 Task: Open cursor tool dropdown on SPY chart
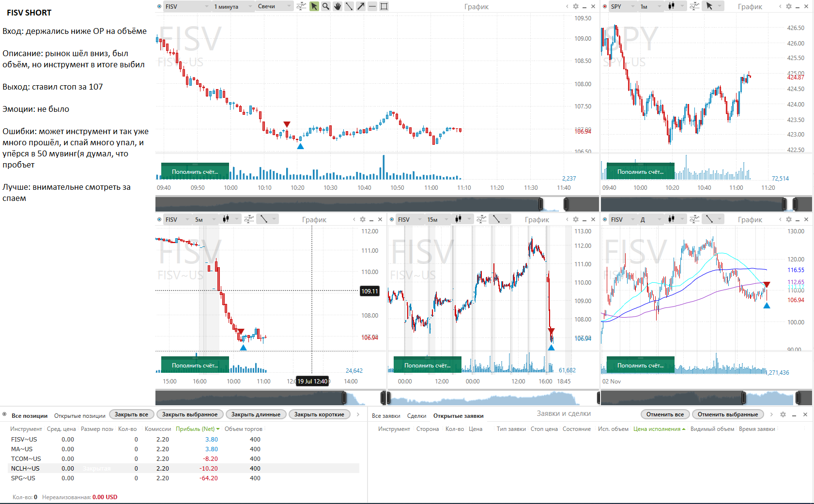pyautogui.click(x=714, y=6)
